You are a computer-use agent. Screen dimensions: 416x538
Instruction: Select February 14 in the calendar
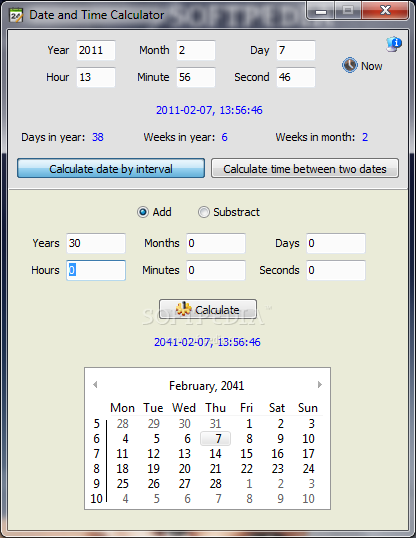(216, 454)
